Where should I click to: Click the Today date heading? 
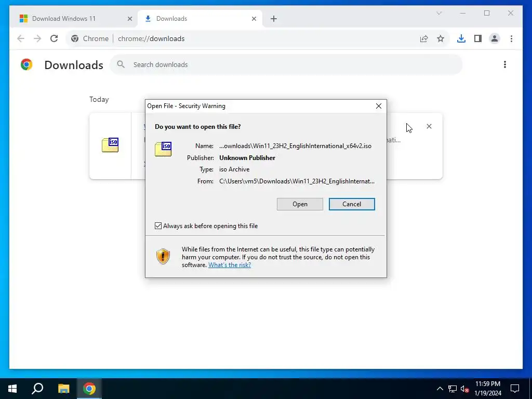[99, 99]
